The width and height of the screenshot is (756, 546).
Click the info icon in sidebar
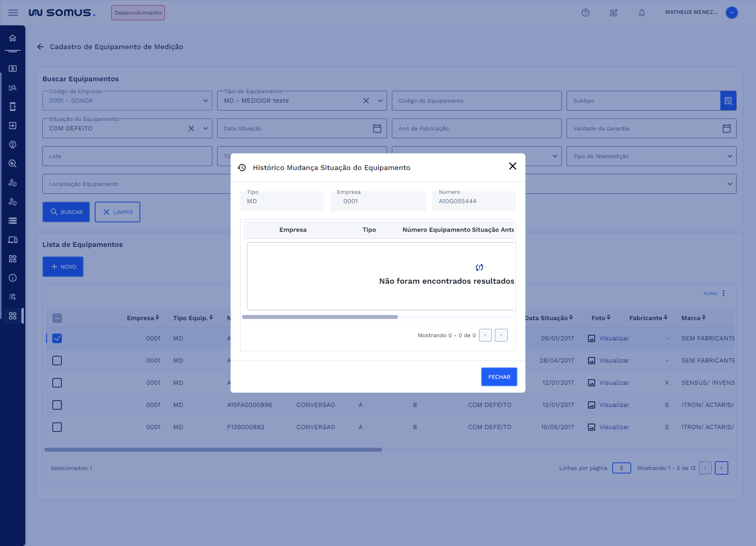[x=13, y=278]
